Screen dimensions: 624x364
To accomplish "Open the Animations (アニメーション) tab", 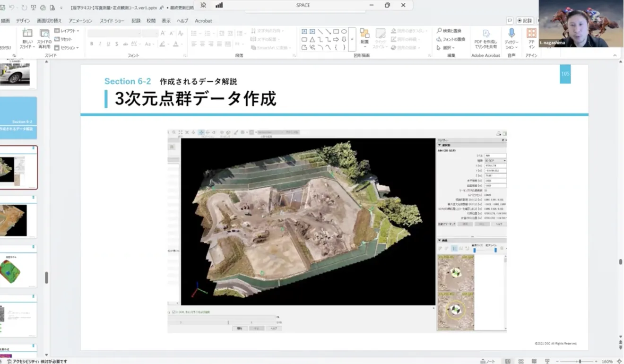I will (80, 21).
